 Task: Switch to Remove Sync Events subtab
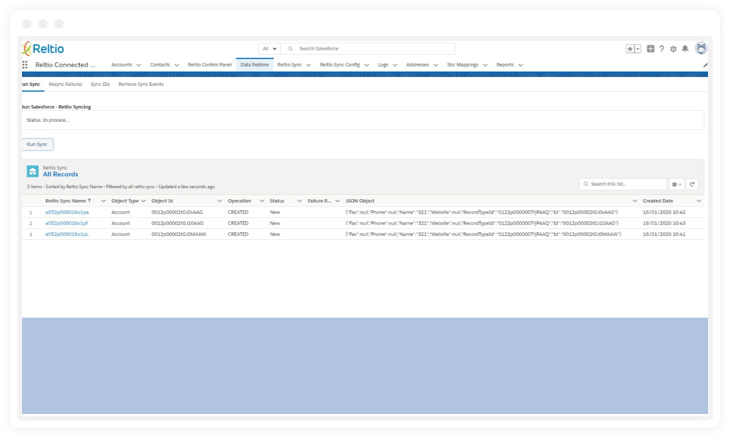coord(141,84)
